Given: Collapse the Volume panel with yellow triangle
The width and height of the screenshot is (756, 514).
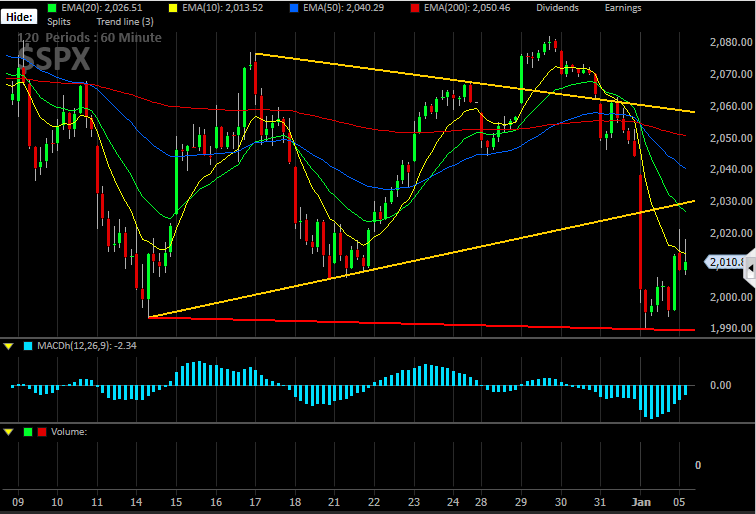Looking at the screenshot, I should [8, 432].
